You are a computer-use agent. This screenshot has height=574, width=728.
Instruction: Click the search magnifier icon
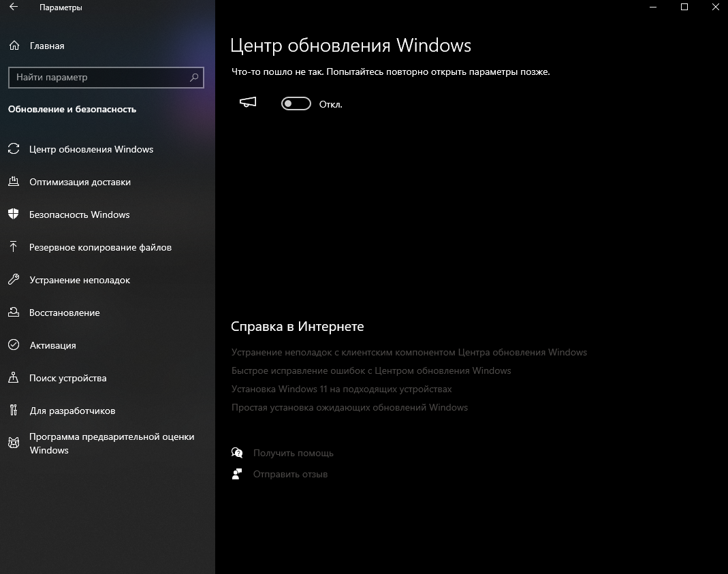point(194,77)
